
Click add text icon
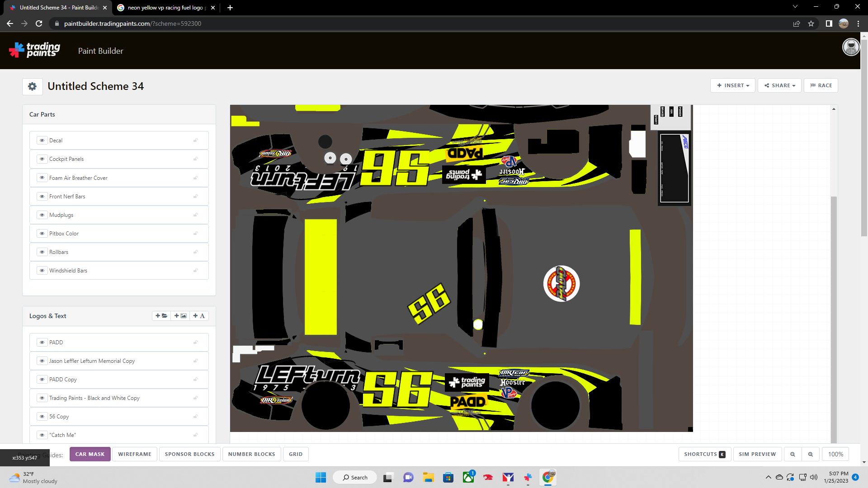[199, 316]
